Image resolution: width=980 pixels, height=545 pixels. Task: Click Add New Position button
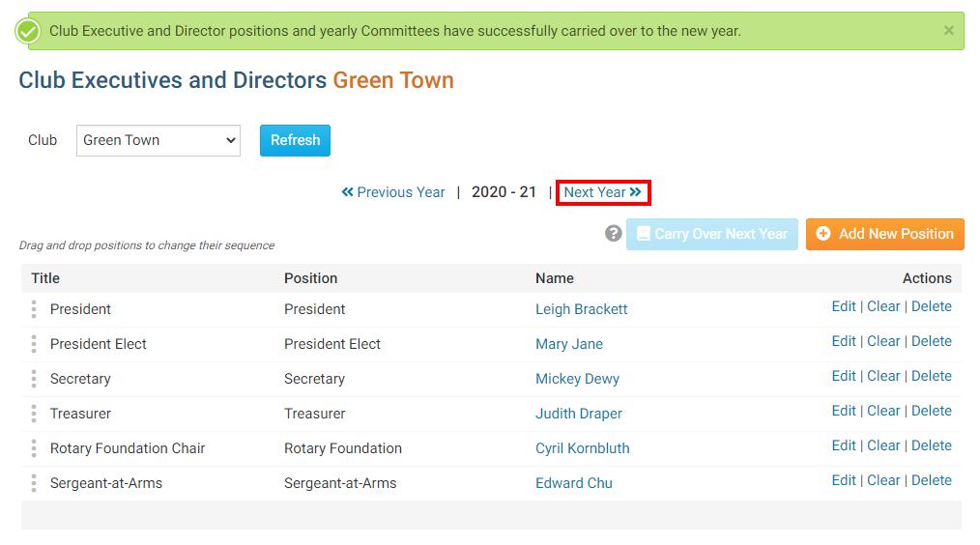884,234
